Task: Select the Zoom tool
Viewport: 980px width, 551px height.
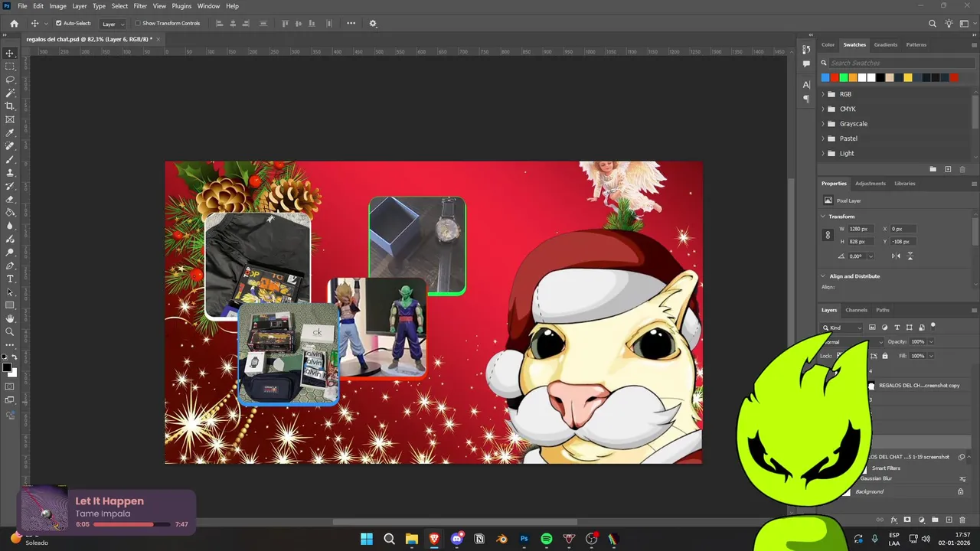Action: tap(10, 331)
